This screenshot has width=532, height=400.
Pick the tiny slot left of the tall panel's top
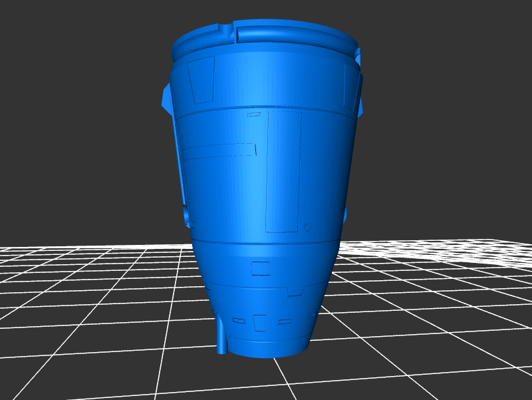(x=254, y=115)
